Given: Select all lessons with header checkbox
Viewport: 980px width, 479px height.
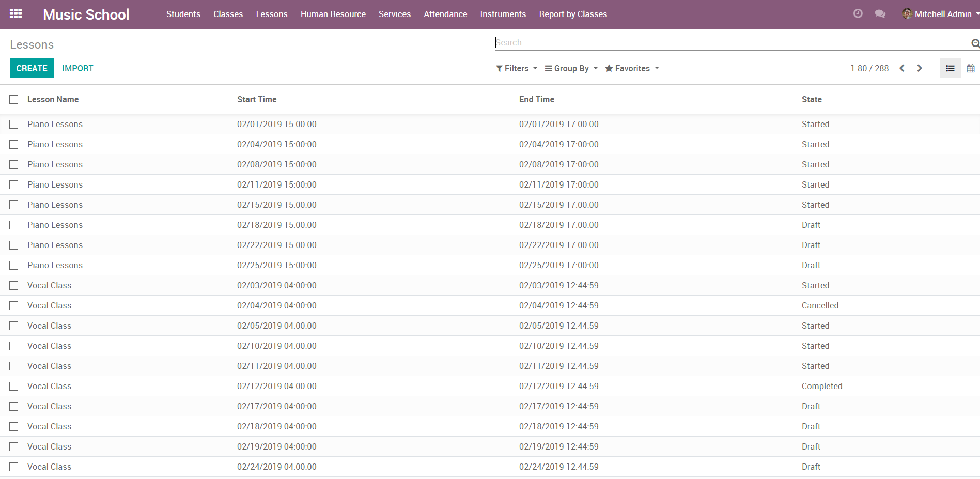Looking at the screenshot, I should point(14,99).
